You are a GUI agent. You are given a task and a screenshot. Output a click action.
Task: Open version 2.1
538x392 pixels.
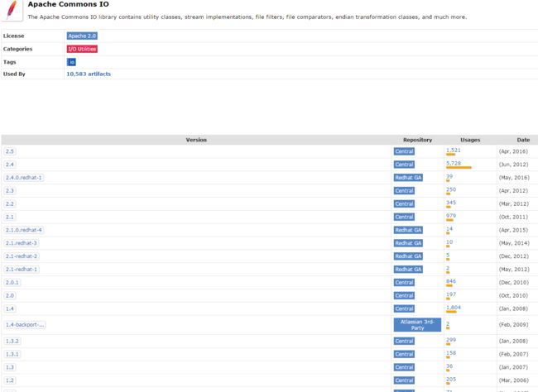coord(10,218)
